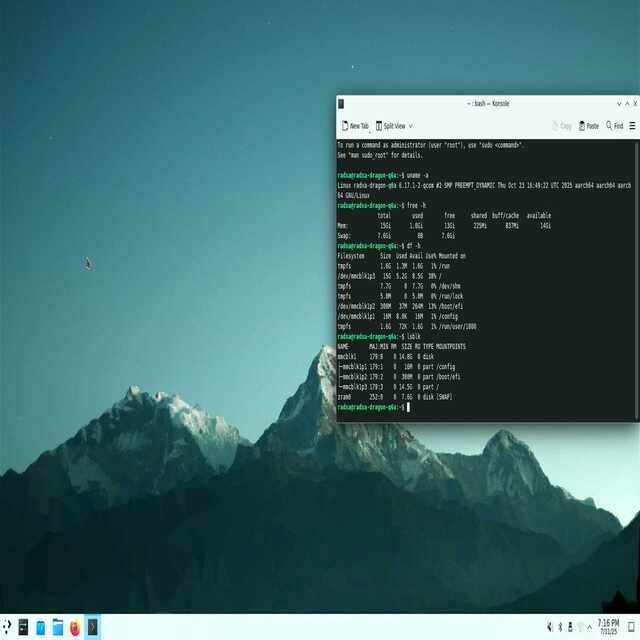Open a New Tab in Konsole
The width and height of the screenshot is (640, 640).
(x=355, y=126)
